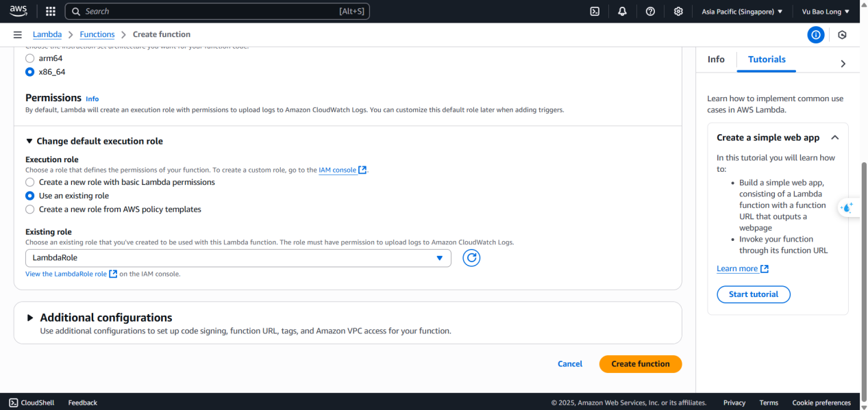Switch to the Info tab
The height and width of the screenshot is (410, 868).
click(x=716, y=60)
